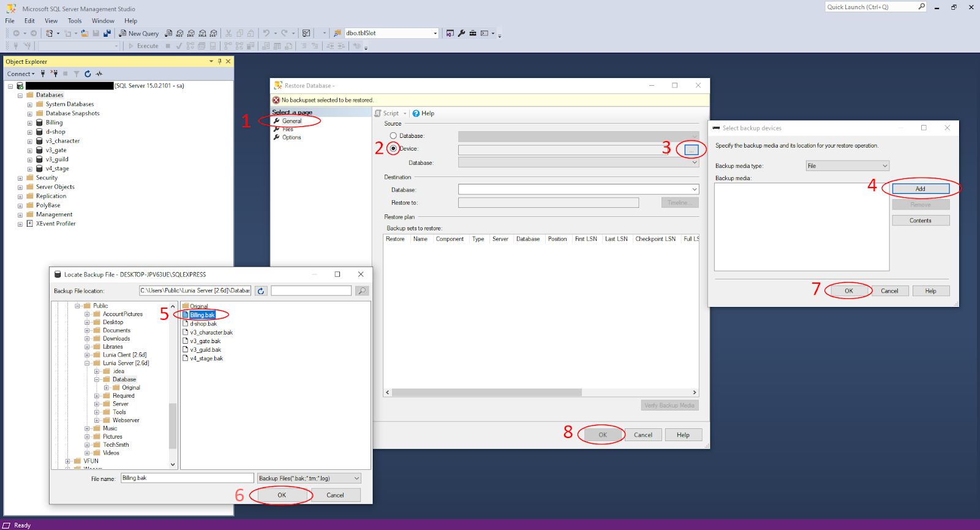
Task: Click the browse (...) button for Device
Action: coord(692,150)
